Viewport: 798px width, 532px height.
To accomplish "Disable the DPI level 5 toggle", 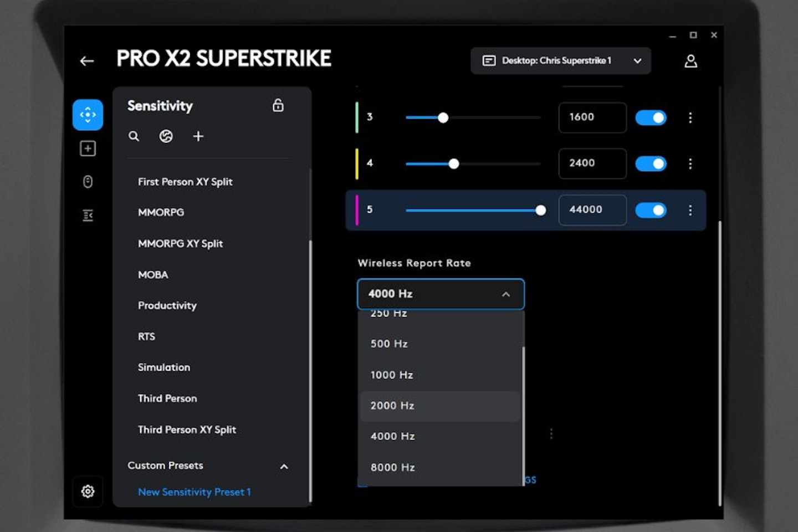I will [x=651, y=210].
